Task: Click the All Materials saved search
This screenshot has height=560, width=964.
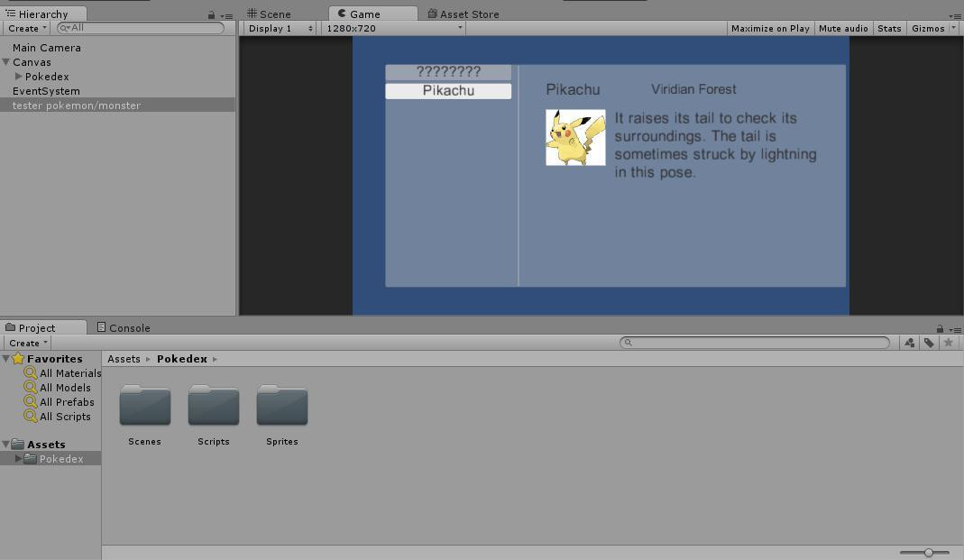Action: tap(62, 373)
